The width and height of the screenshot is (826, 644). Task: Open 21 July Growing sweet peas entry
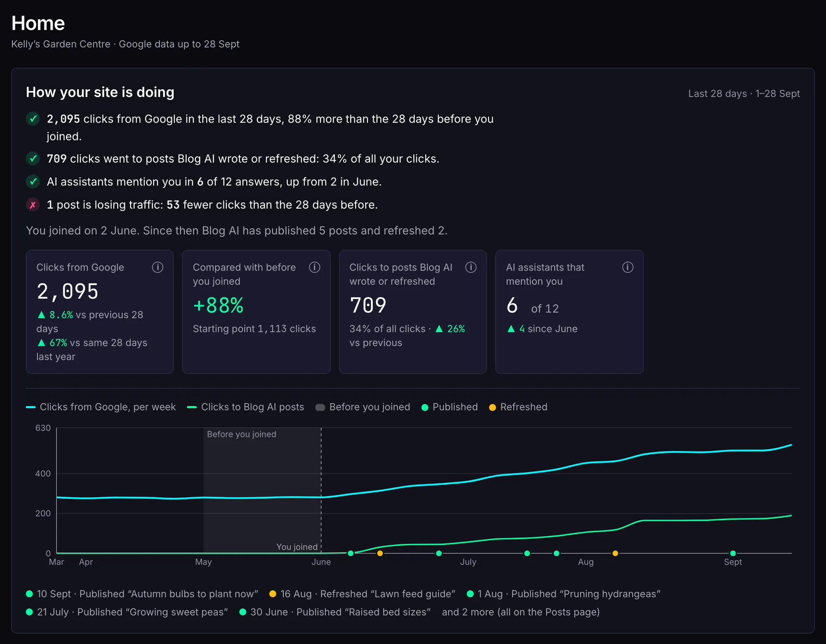(x=127, y=612)
